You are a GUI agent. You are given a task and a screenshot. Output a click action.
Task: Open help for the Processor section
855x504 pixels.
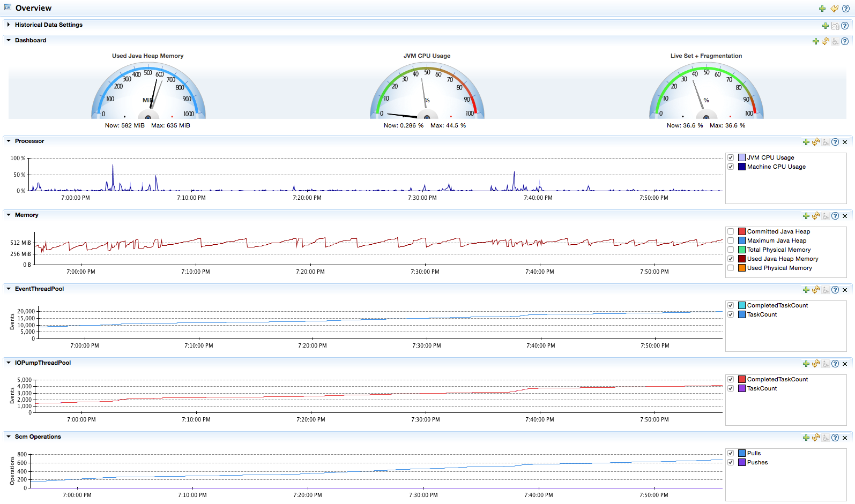click(x=835, y=142)
